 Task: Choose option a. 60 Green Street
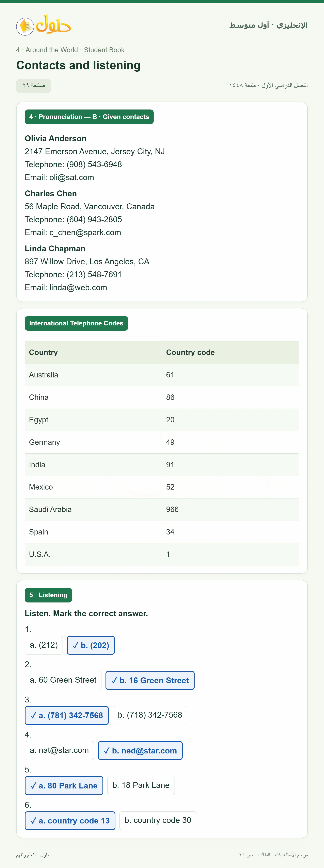63,680
